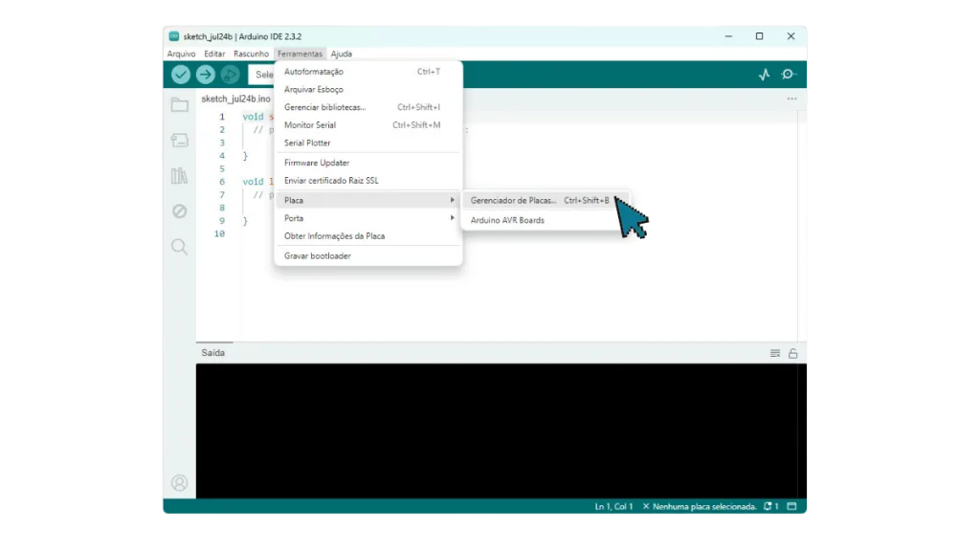This screenshot has width=980, height=551.
Task: Select Gerenciar bibliotecas menu entry
Action: click(368, 107)
